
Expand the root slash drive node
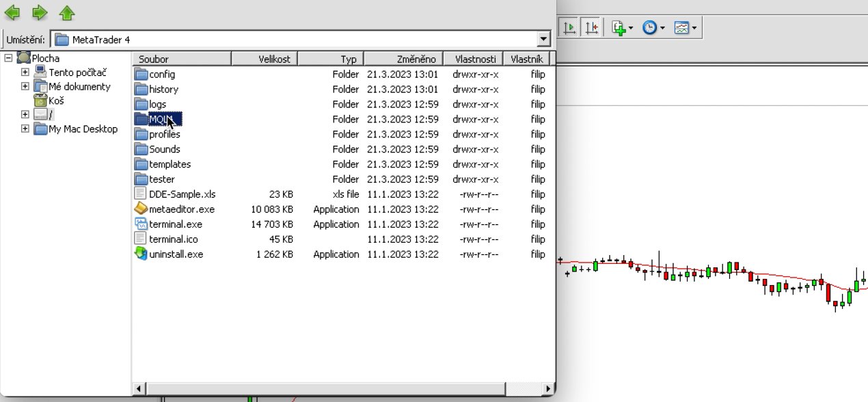25,114
